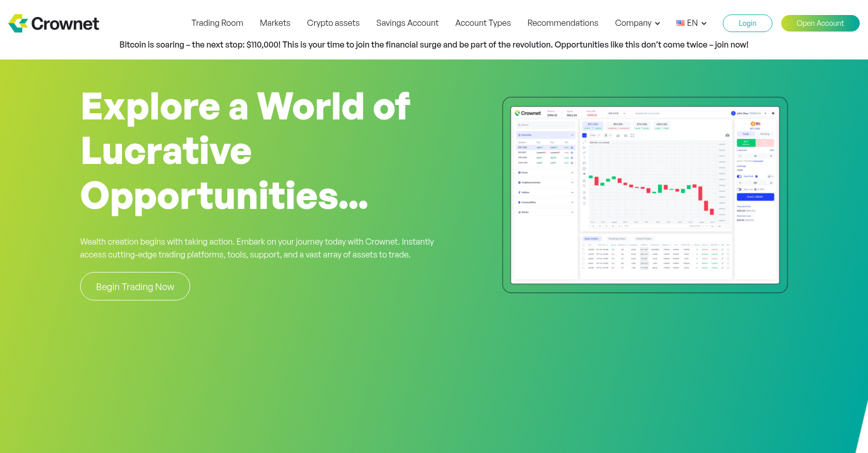Click the trading platform preview image

pyautogui.click(x=645, y=195)
